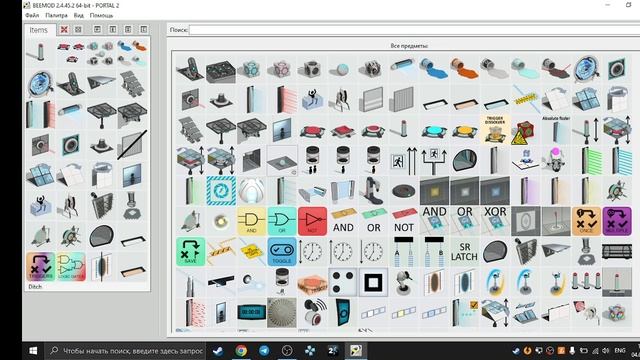Pick the Absolute fizzler item

[556, 130]
